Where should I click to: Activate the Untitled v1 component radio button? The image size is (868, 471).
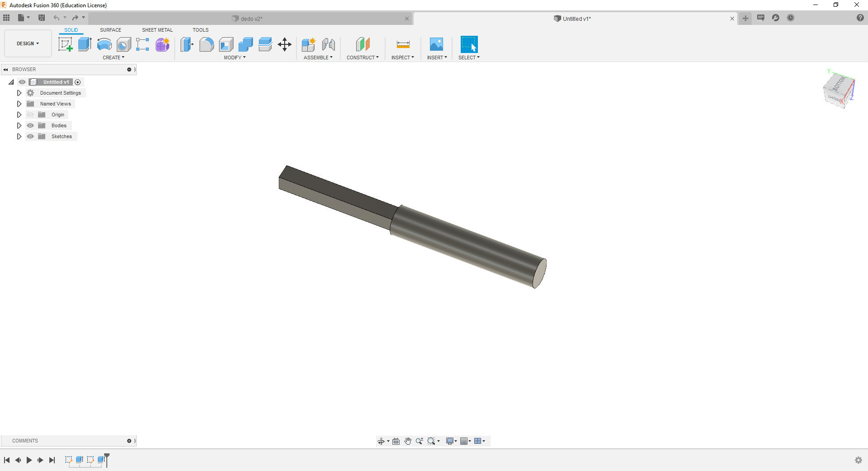point(77,82)
